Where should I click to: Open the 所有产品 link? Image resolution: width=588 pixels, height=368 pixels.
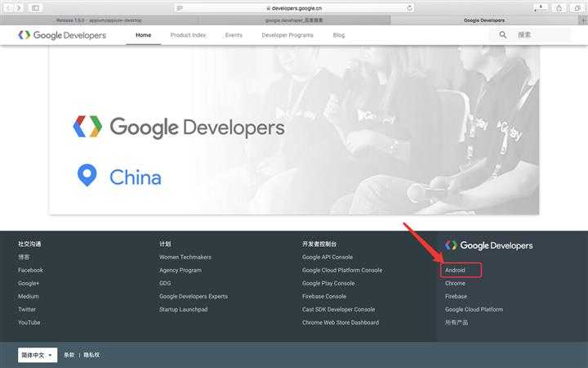(x=457, y=322)
